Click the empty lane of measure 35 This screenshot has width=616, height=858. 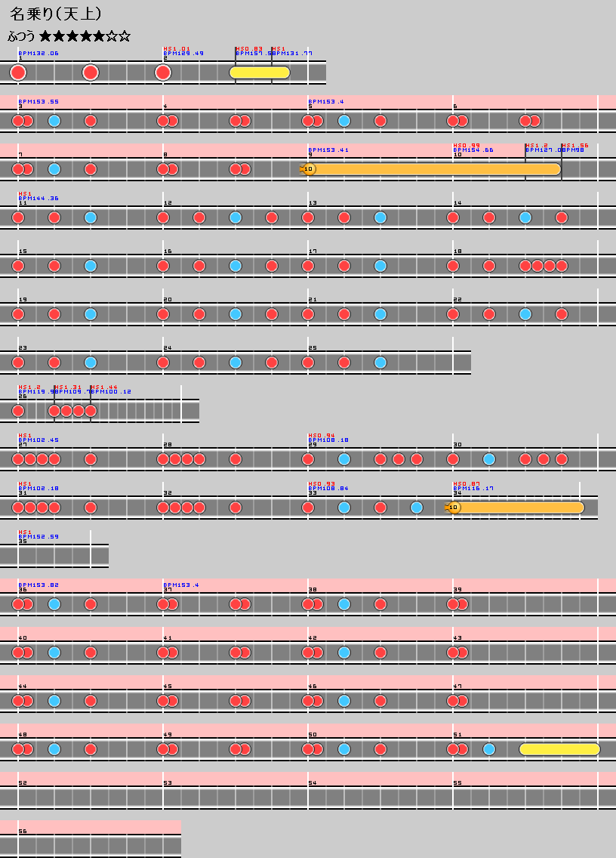[x=54, y=556]
